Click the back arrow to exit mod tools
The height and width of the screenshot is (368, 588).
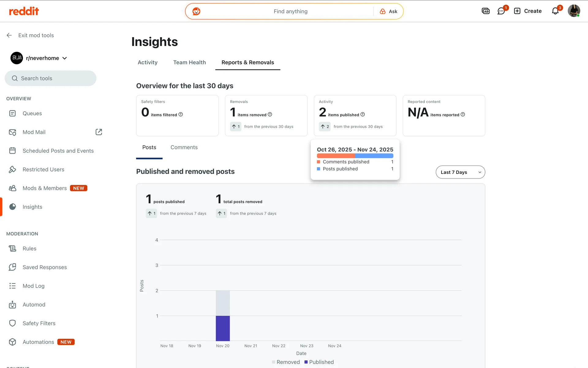point(9,35)
